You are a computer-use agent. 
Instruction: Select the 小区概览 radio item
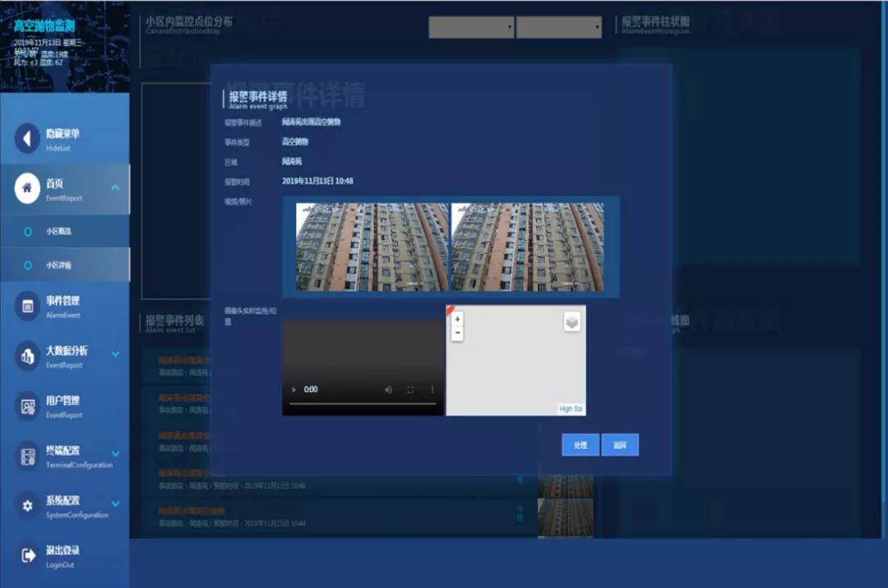28,232
